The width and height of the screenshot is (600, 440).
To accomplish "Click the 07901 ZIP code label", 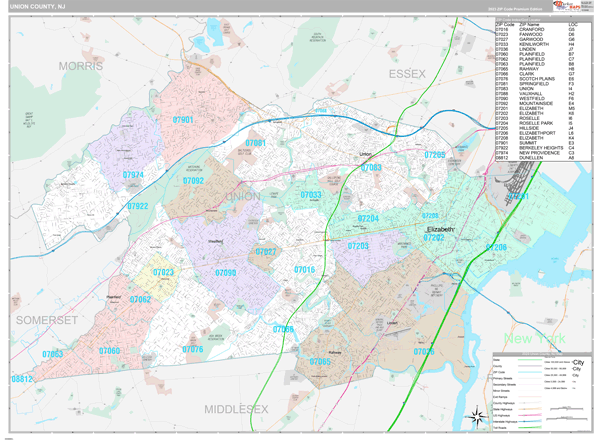I will pyautogui.click(x=183, y=120).
